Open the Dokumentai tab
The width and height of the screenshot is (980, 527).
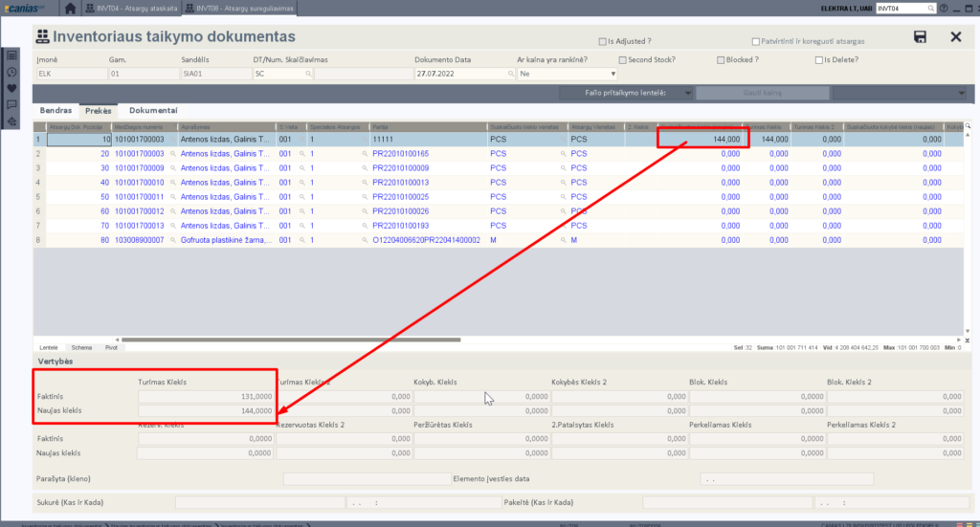[153, 111]
